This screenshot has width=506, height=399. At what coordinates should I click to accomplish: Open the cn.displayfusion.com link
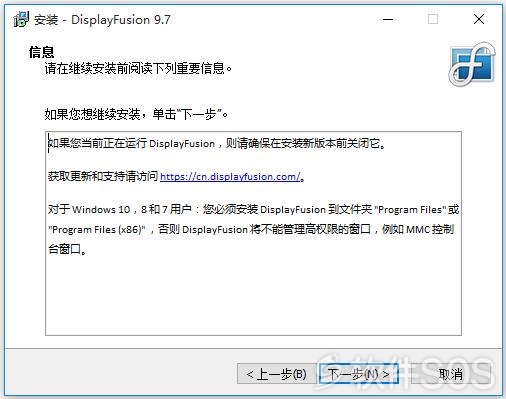click(x=230, y=176)
